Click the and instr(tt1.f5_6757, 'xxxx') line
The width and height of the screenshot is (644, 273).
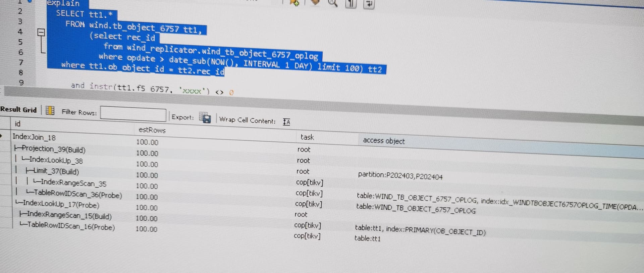152,89
